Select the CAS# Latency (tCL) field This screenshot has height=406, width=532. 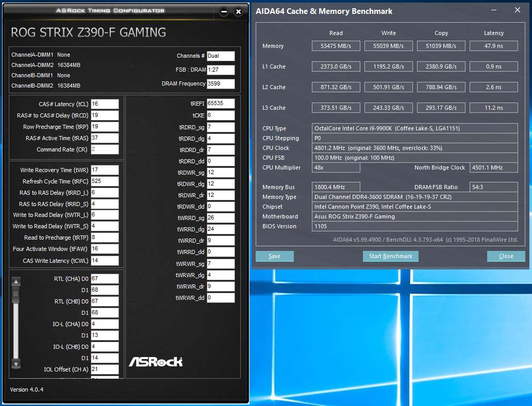105,104
